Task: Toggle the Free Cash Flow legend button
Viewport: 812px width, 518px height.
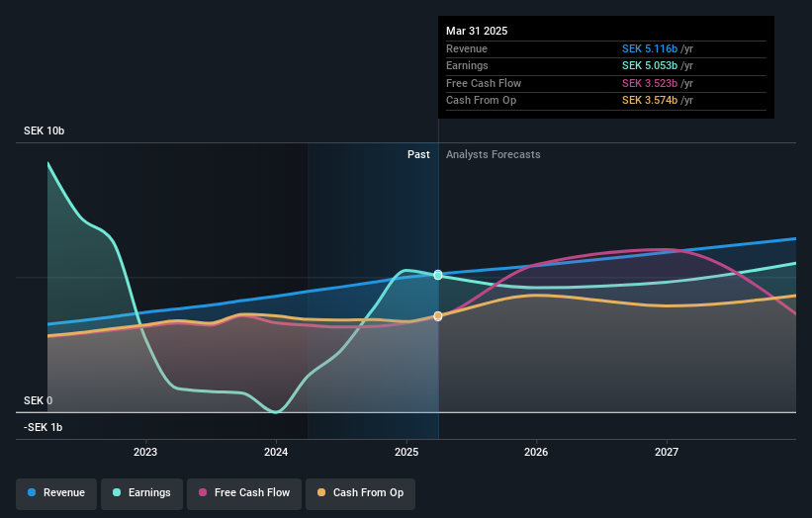Action: 244,493
